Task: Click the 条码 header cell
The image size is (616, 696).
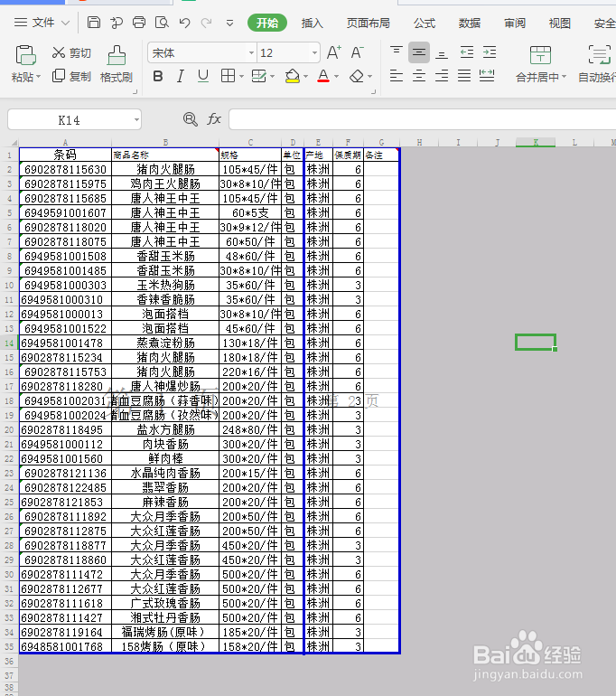Action: 65,155
